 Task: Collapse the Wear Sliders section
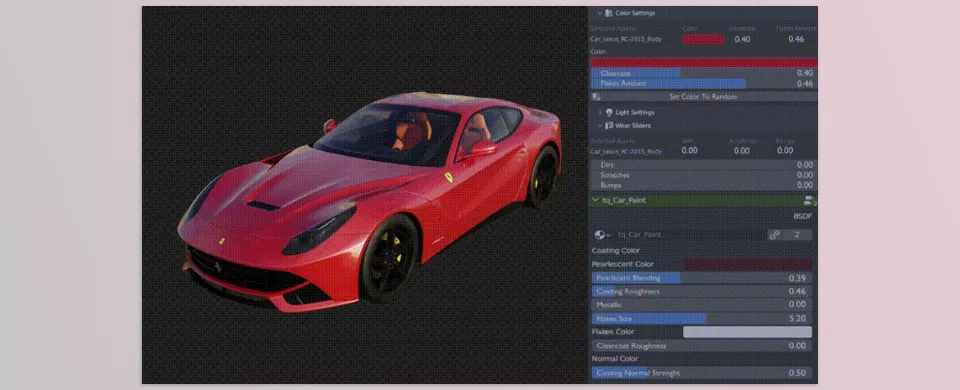point(599,126)
